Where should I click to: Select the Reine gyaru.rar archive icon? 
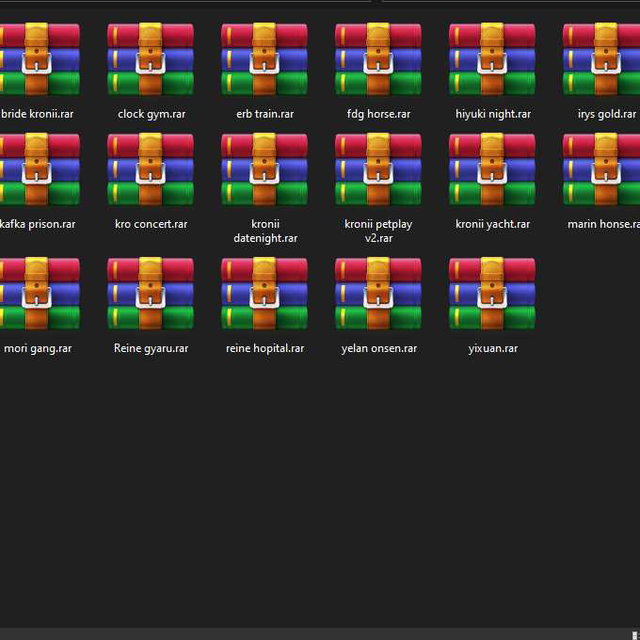pyautogui.click(x=151, y=294)
